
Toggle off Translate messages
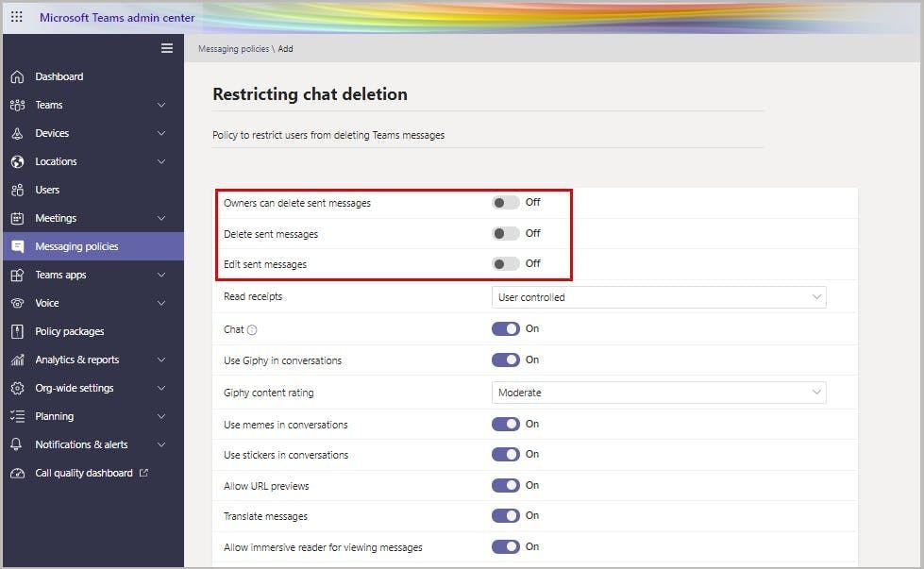click(x=506, y=516)
